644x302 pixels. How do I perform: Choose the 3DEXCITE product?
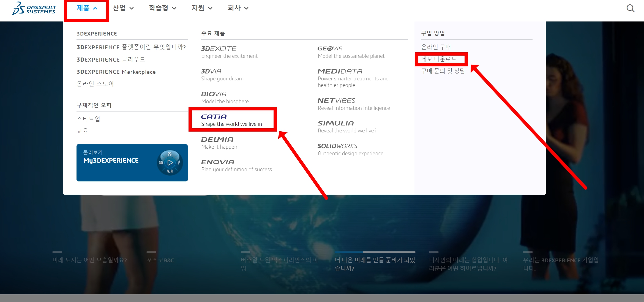pyautogui.click(x=229, y=52)
